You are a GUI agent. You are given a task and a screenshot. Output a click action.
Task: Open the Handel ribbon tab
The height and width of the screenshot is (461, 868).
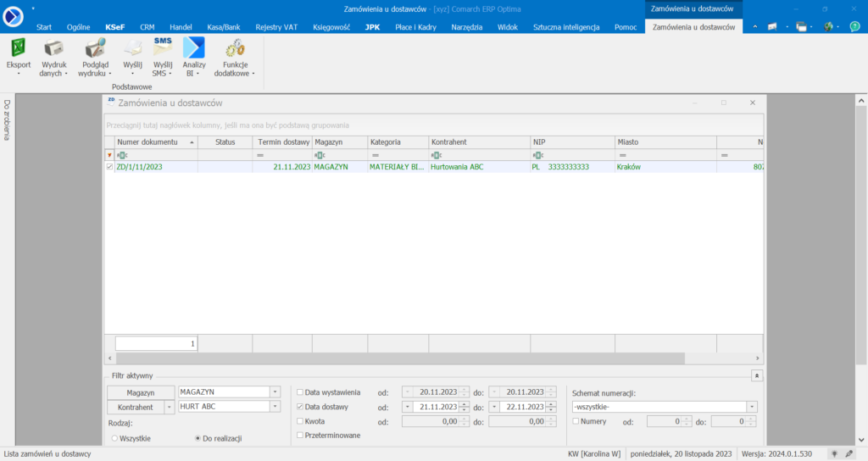pos(180,27)
